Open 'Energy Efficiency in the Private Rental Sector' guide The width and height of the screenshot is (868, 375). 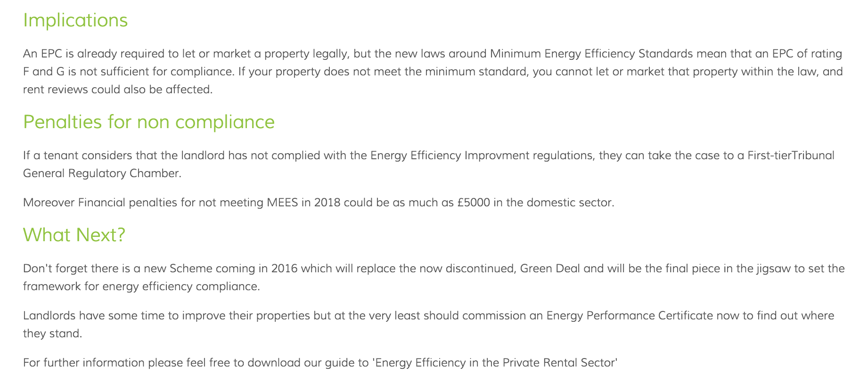click(495, 363)
